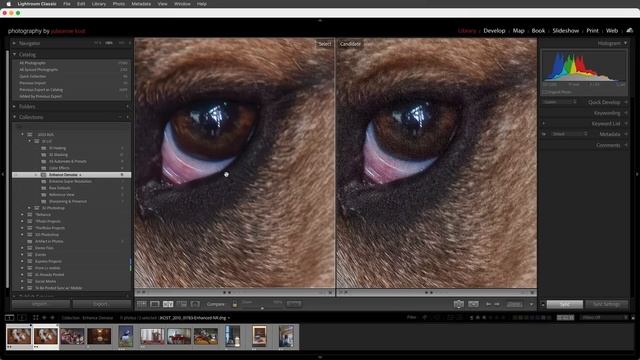Switch to the Map module
The image size is (640, 360).
click(x=518, y=31)
